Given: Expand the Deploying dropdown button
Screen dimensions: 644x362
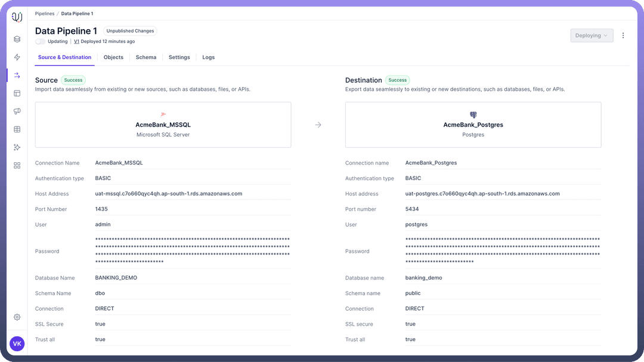Looking at the screenshot, I should click(x=591, y=36).
